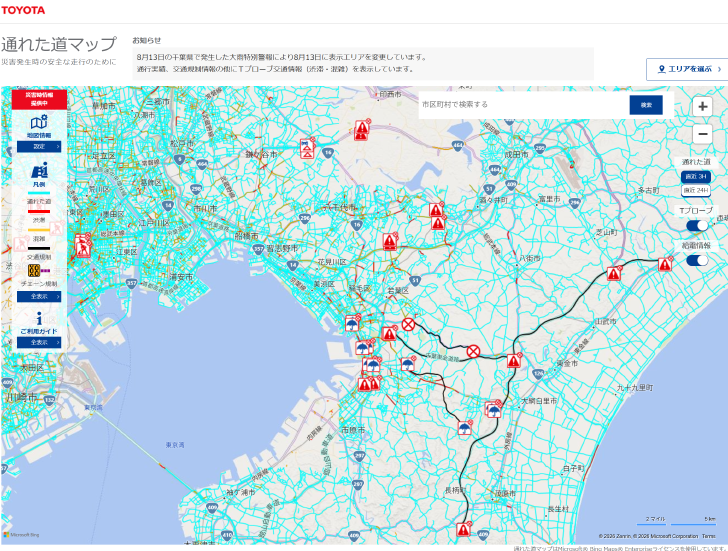Click the route 16 shield near 鎌ケ谷市

tap(328, 152)
